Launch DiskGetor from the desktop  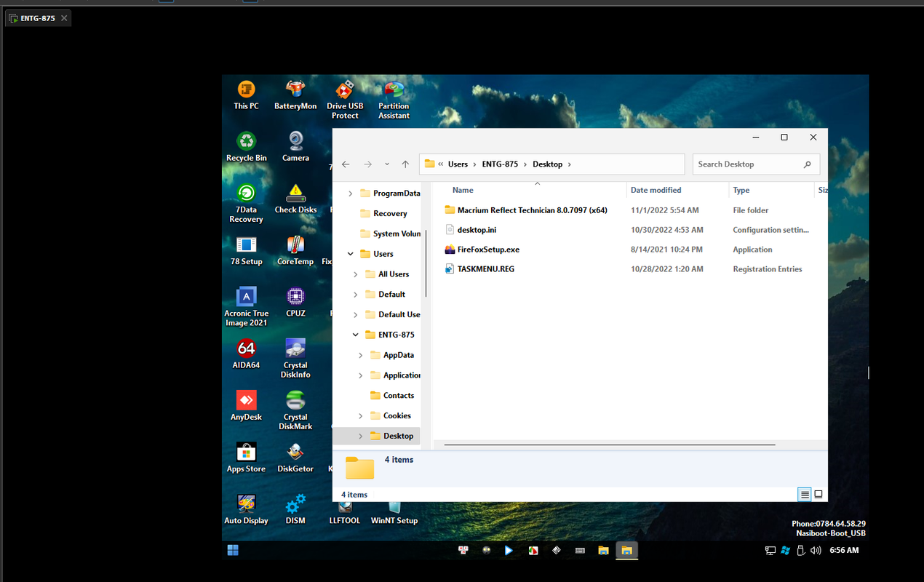295,458
